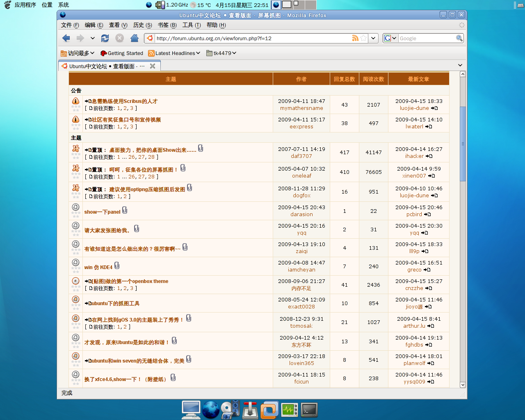Open the computer icon in the dock
525x420 pixels.
click(x=191, y=410)
